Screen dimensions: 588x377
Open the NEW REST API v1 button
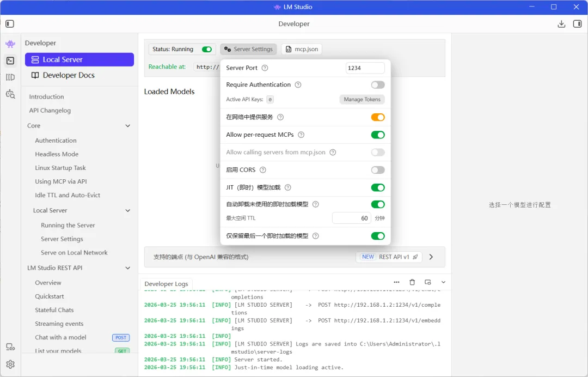click(389, 257)
